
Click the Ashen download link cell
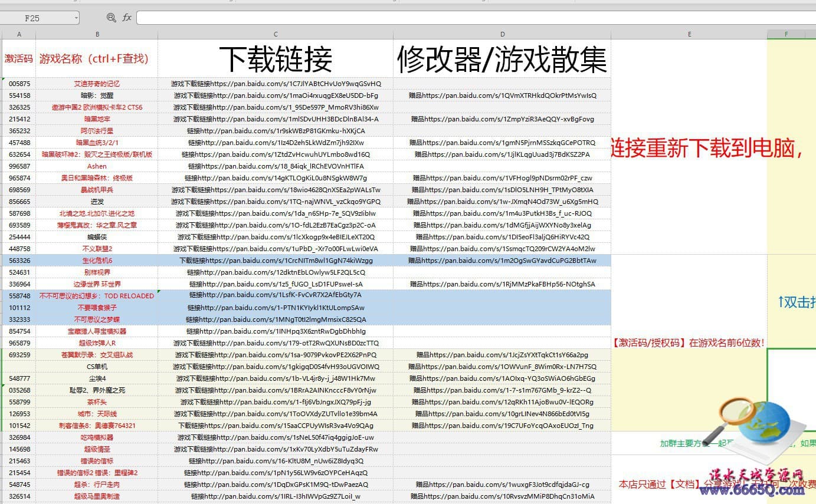[276, 166]
